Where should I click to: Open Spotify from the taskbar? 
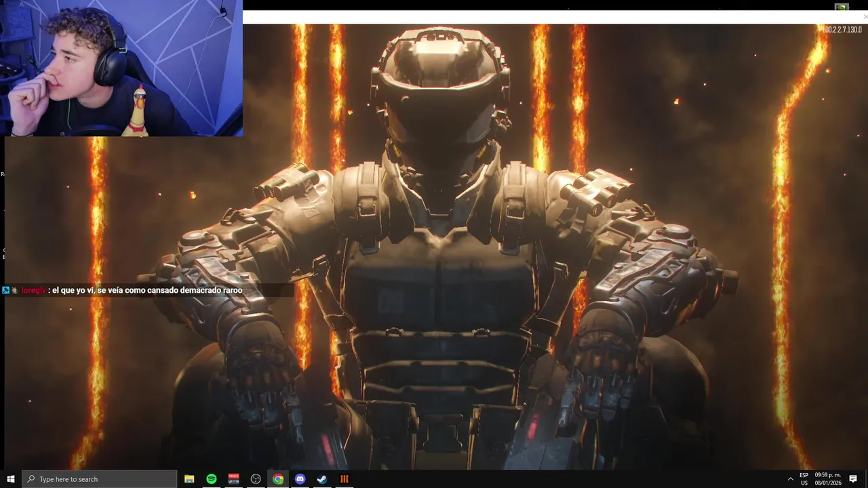(x=212, y=479)
